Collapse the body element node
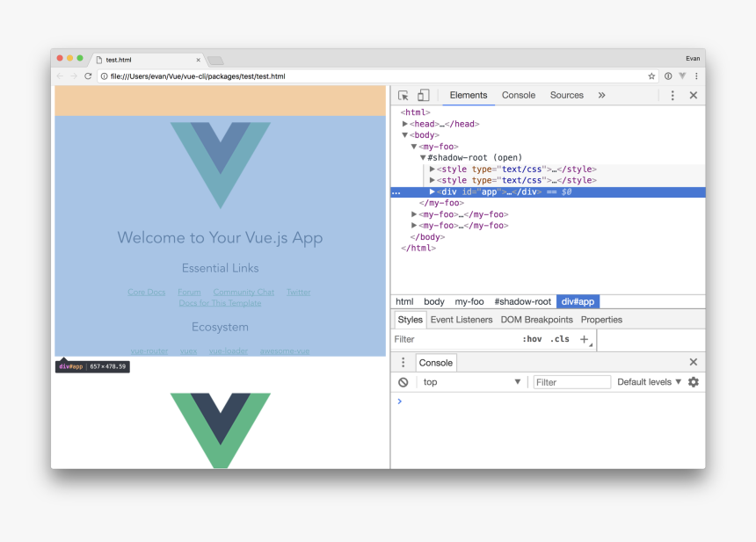Image resolution: width=756 pixels, height=542 pixels. (405, 135)
